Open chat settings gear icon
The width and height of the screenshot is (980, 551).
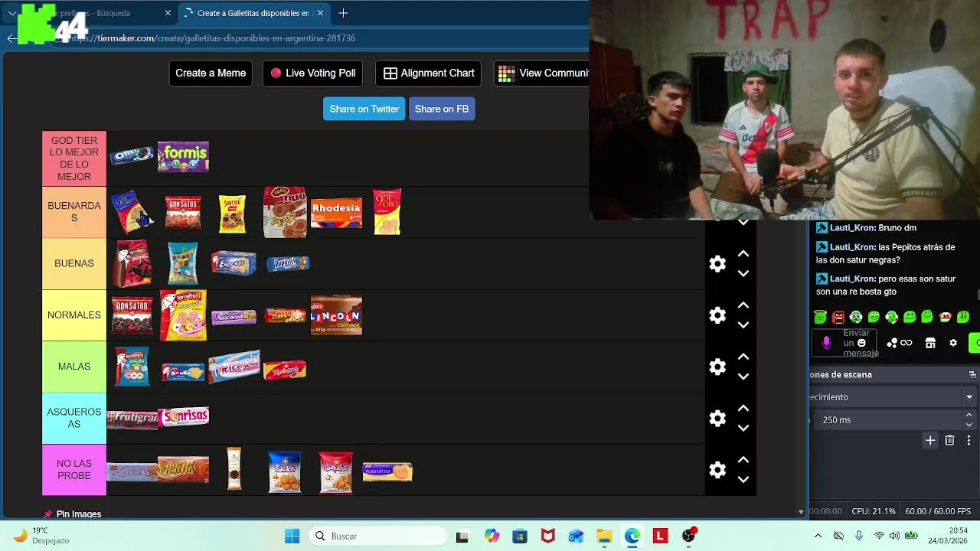point(953,343)
